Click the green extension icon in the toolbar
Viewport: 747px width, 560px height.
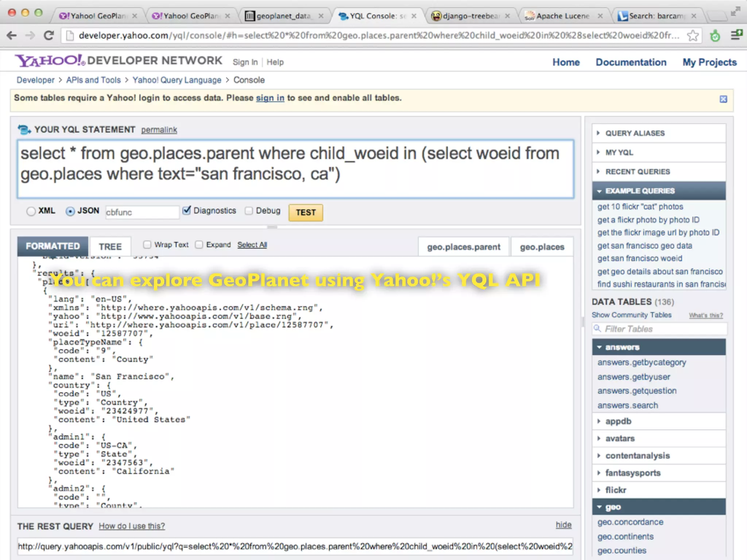[x=715, y=36]
